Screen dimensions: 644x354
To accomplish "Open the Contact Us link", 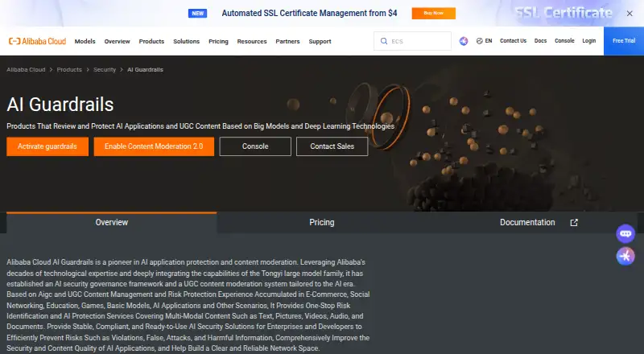I will tap(513, 41).
